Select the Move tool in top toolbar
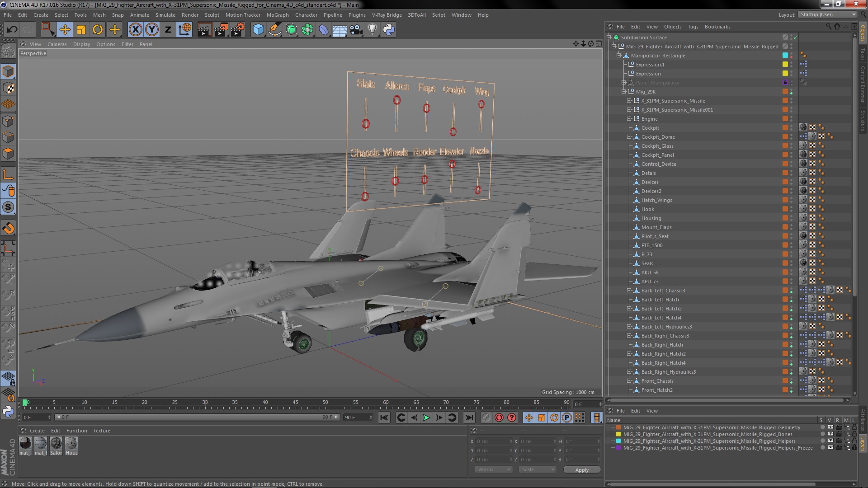This screenshot has height=488, width=868. coord(65,30)
